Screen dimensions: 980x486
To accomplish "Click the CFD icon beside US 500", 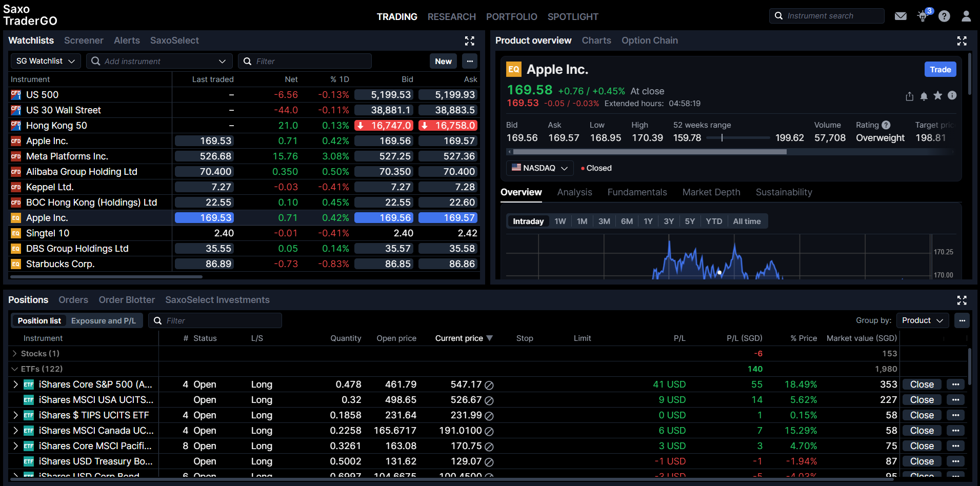I will point(16,95).
